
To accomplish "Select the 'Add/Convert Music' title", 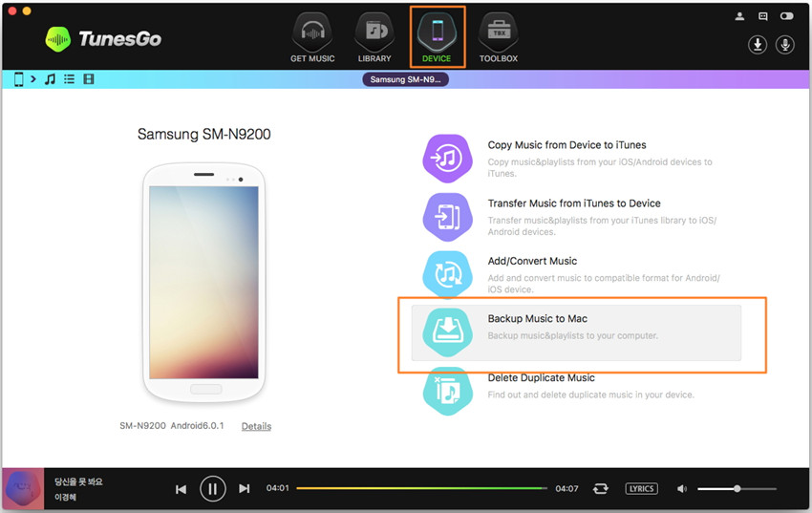I will pyautogui.click(x=532, y=262).
